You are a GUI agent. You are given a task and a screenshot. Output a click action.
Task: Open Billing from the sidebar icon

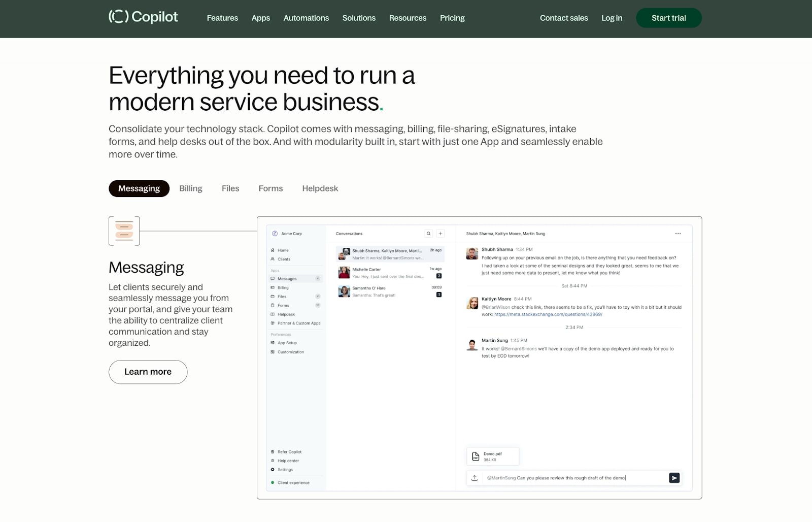click(273, 287)
